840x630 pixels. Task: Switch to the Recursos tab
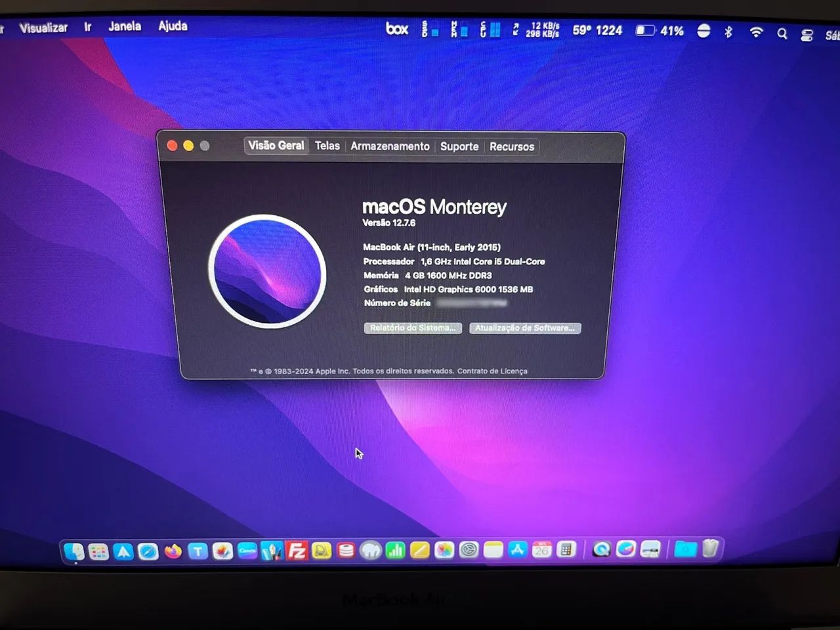tap(512, 147)
